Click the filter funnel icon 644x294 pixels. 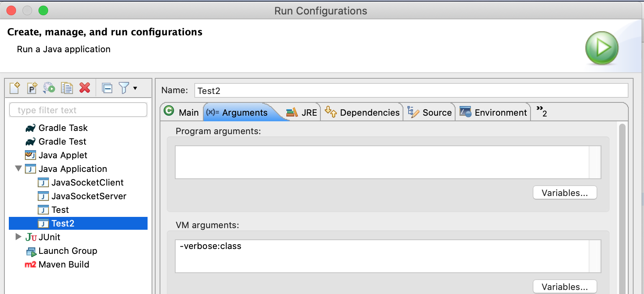pyautogui.click(x=124, y=88)
